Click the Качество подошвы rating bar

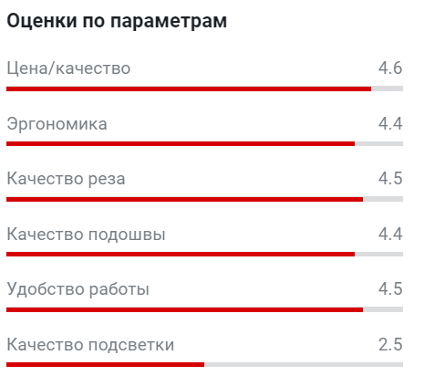204,254
